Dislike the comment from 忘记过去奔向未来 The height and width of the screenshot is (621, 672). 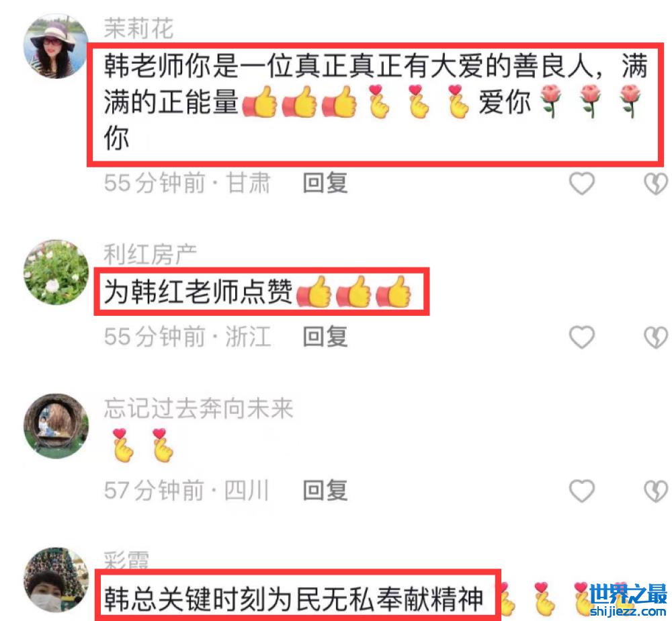pyautogui.click(x=656, y=491)
